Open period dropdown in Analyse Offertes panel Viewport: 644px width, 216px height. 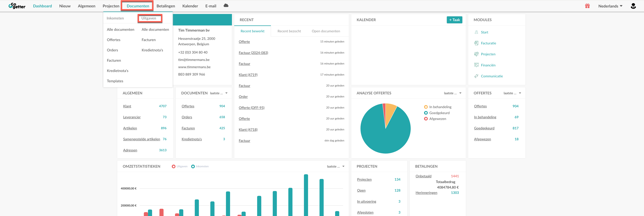(x=452, y=93)
